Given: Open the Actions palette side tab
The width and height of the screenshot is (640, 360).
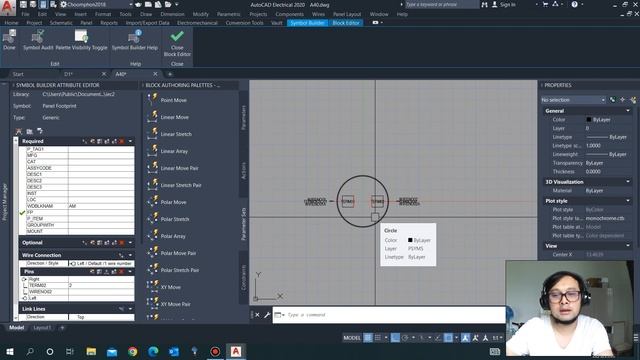Looking at the screenshot, I should coord(244,171).
